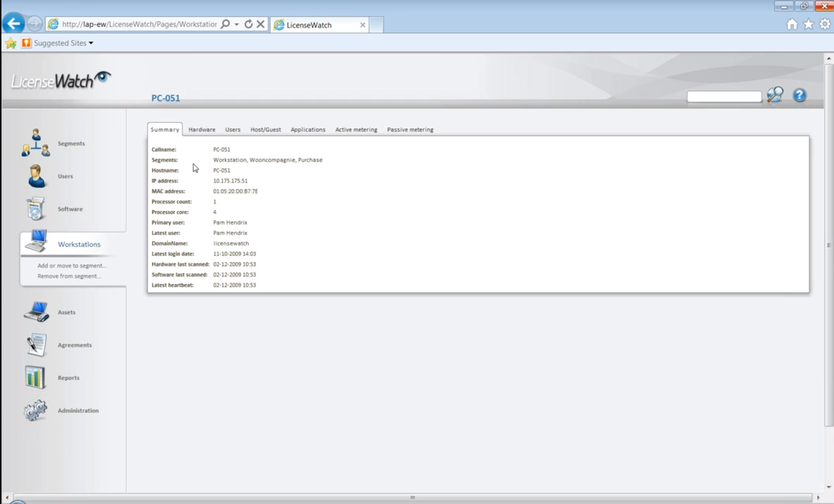Click the Workstations computer icon
This screenshot has width=834, height=504.
(36, 241)
